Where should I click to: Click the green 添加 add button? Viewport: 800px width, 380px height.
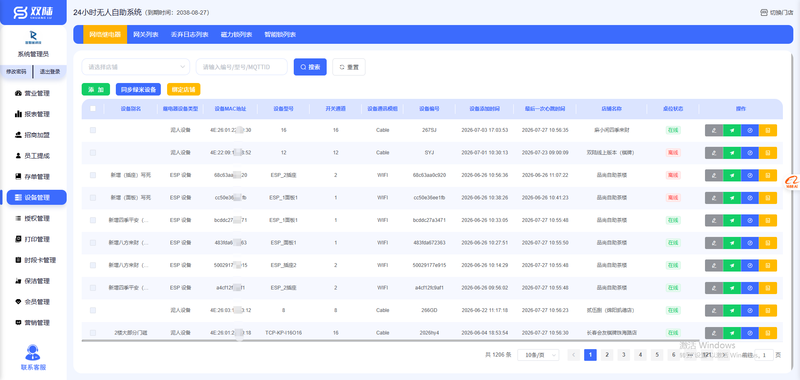point(95,89)
